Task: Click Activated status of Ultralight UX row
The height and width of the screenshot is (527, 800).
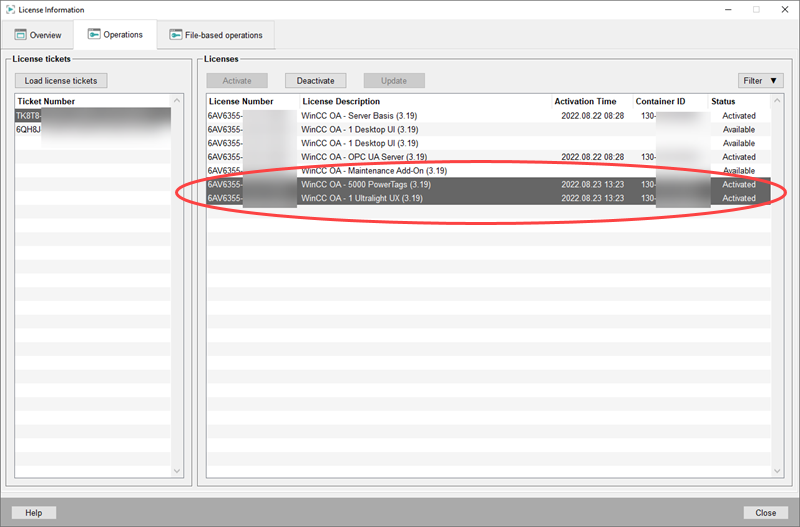Action: [x=739, y=198]
